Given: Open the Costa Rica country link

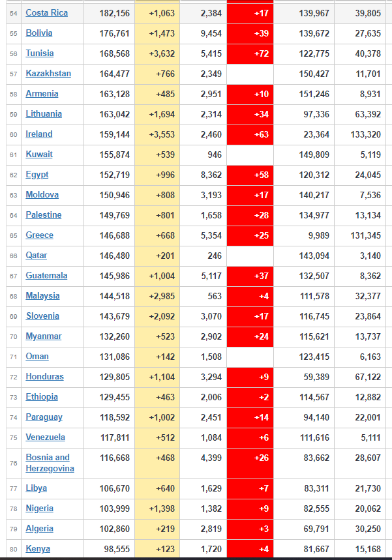Looking at the screenshot, I should click(46, 13).
